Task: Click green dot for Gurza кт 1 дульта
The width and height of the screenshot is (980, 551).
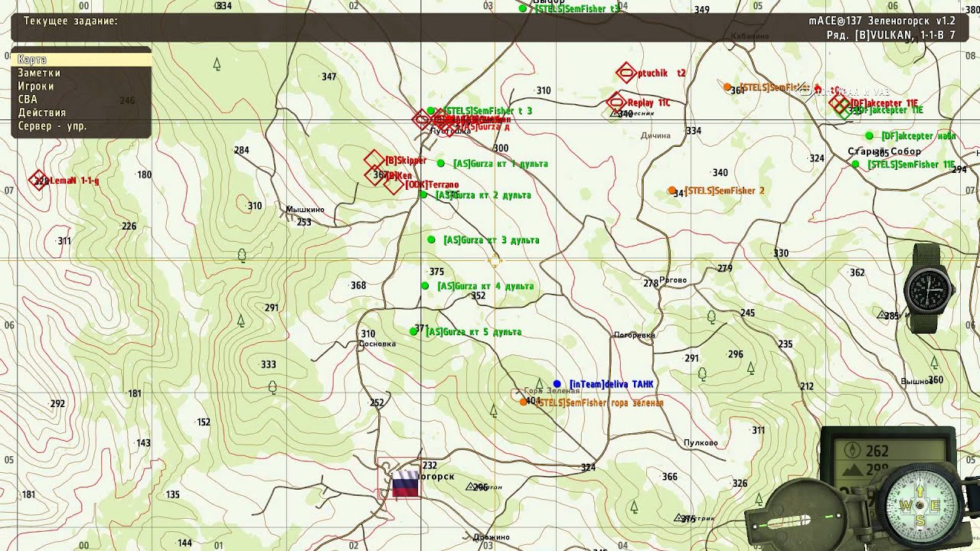Action: click(x=441, y=163)
